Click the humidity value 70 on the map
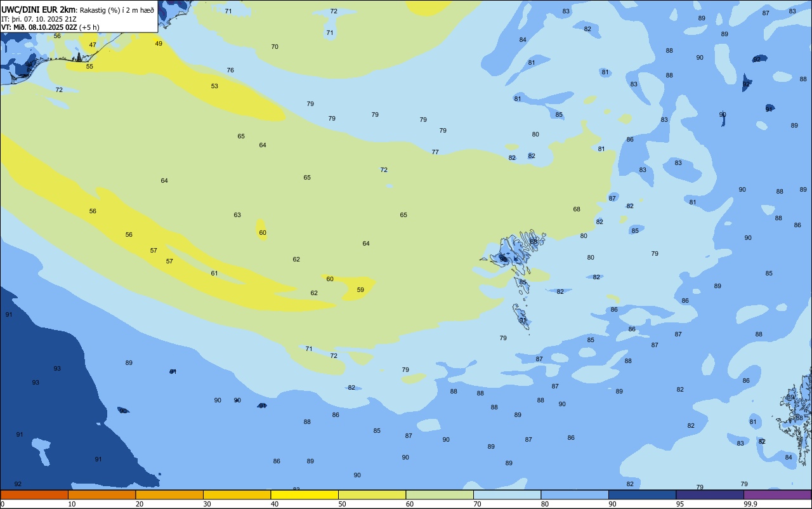The image size is (812, 509). click(x=275, y=46)
